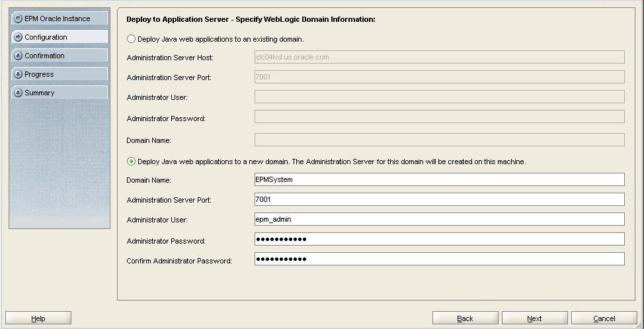Open the Summary step label
Screen dimensions: 644x329
coord(40,93)
